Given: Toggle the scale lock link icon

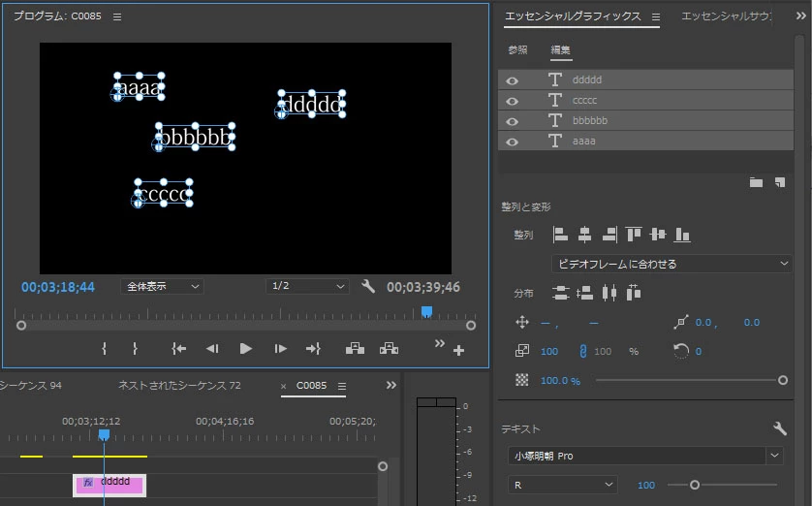Looking at the screenshot, I should click(582, 351).
